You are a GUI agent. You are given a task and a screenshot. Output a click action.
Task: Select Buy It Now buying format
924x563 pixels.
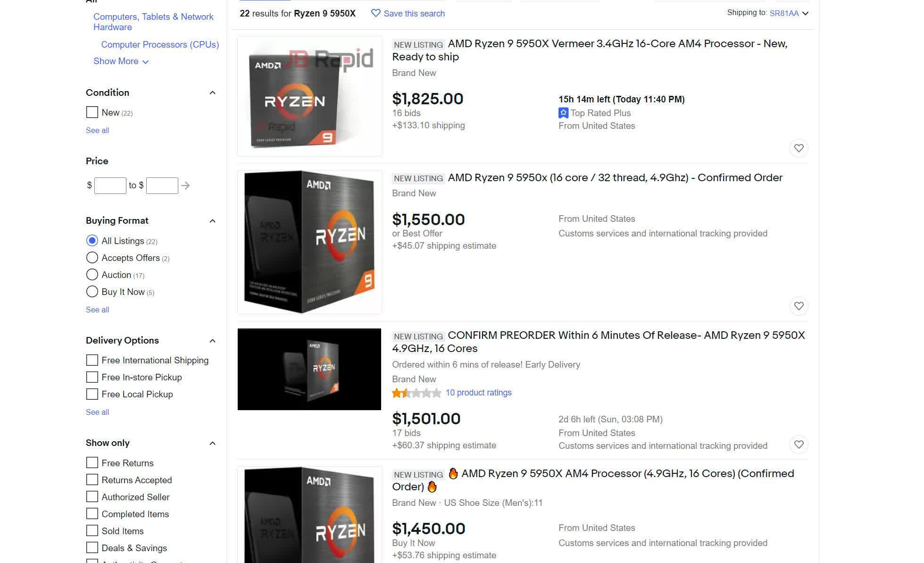coord(92,292)
